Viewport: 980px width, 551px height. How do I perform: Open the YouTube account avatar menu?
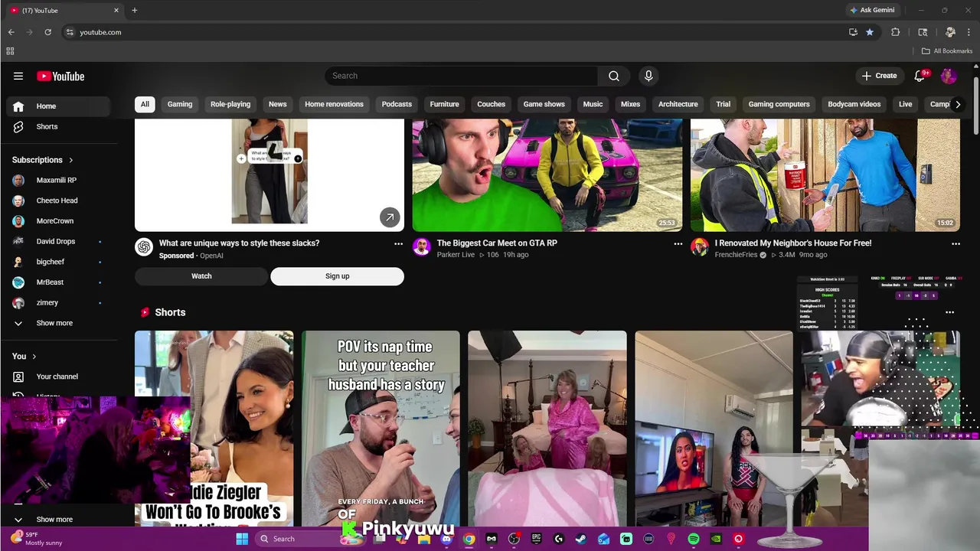(949, 76)
